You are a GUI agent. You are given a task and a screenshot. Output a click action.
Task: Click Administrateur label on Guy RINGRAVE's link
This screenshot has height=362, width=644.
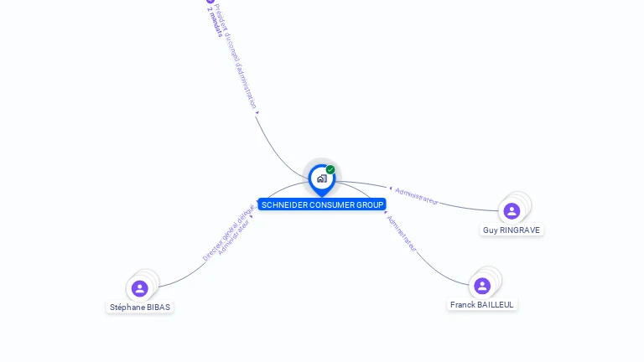pyautogui.click(x=417, y=197)
